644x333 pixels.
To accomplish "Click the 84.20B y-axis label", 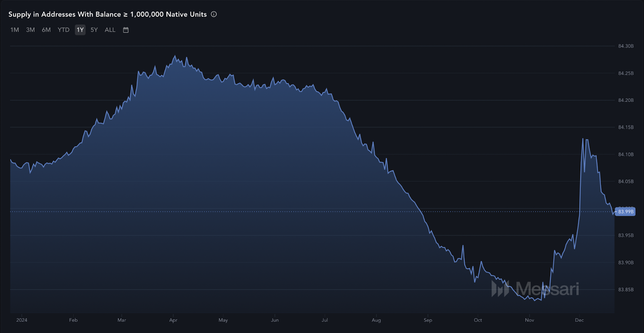I will pyautogui.click(x=626, y=100).
